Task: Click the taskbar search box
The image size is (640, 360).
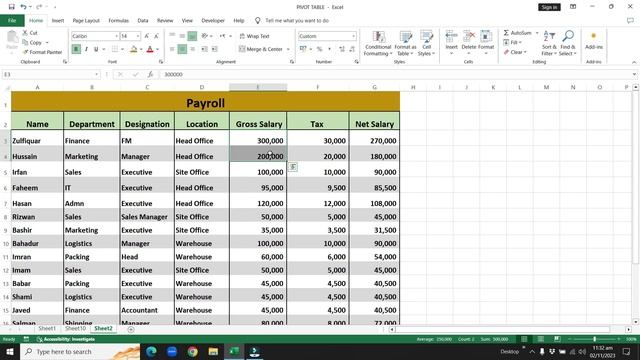Action: 80,351
